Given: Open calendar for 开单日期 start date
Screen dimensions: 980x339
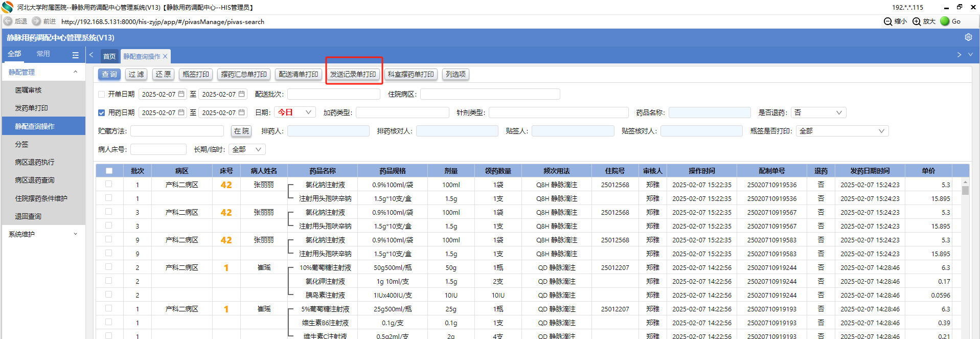Looking at the screenshot, I should tap(181, 94).
